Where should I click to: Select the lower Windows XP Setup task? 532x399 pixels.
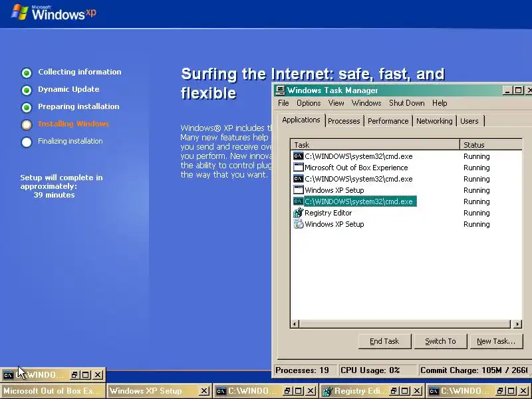pos(406,224)
